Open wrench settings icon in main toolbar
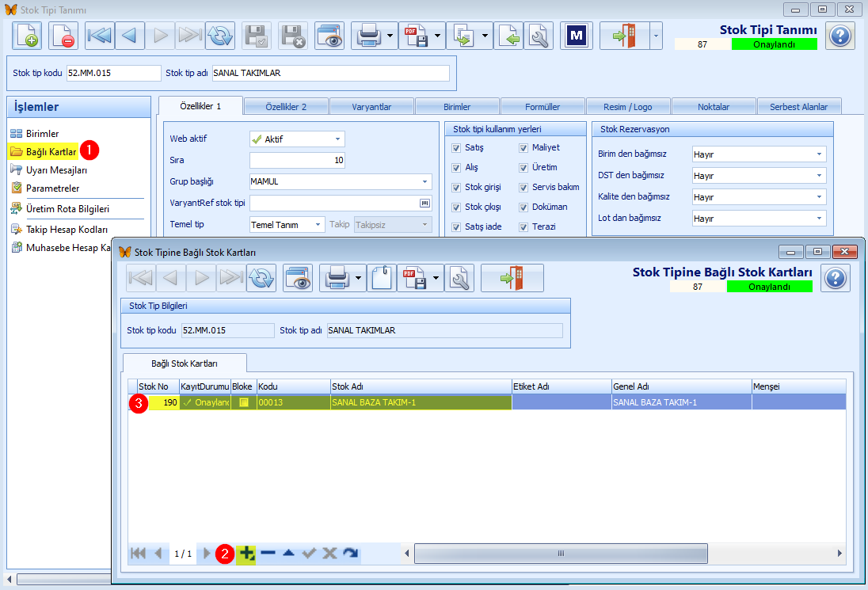The image size is (868, 590). point(538,36)
